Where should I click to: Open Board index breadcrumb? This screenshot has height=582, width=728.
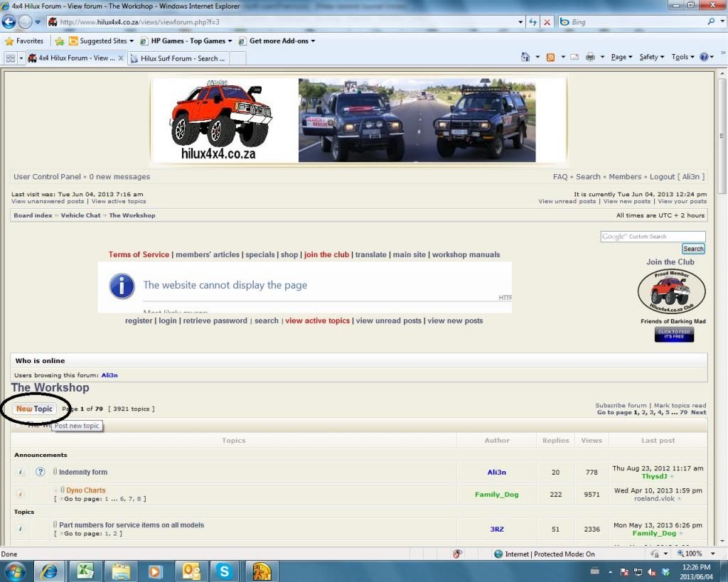33,215
